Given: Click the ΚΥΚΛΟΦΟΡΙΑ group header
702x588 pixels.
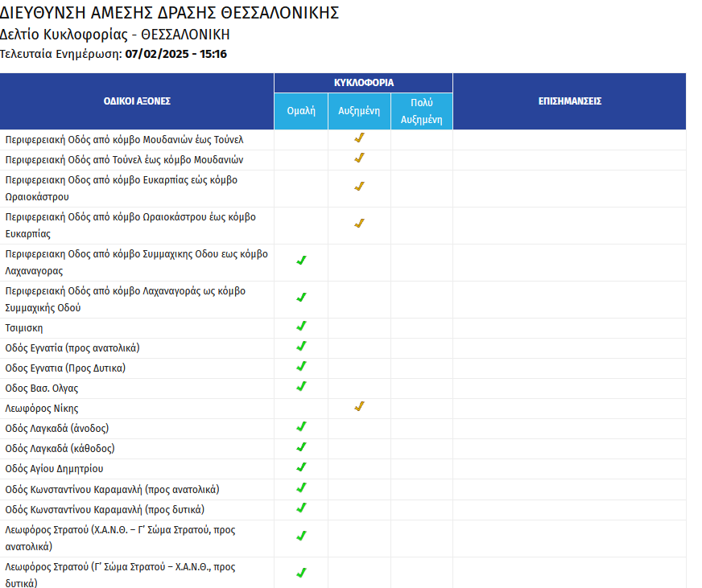Looking at the screenshot, I should coord(364,83).
